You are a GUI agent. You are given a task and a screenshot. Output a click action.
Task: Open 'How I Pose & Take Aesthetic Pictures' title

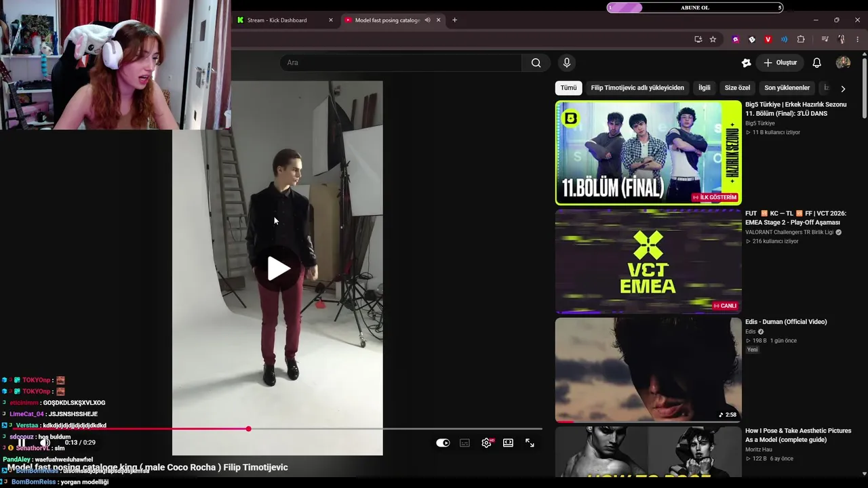click(x=798, y=435)
